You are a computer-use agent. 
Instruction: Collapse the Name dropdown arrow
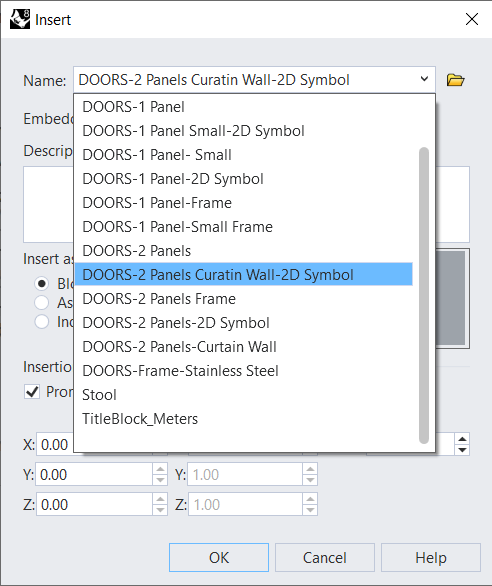(x=424, y=79)
